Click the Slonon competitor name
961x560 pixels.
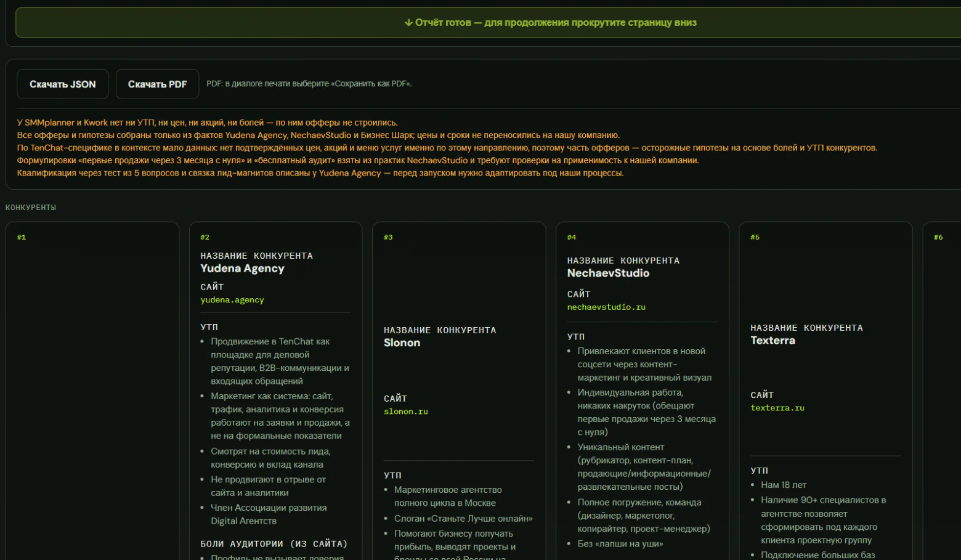pyautogui.click(x=402, y=343)
